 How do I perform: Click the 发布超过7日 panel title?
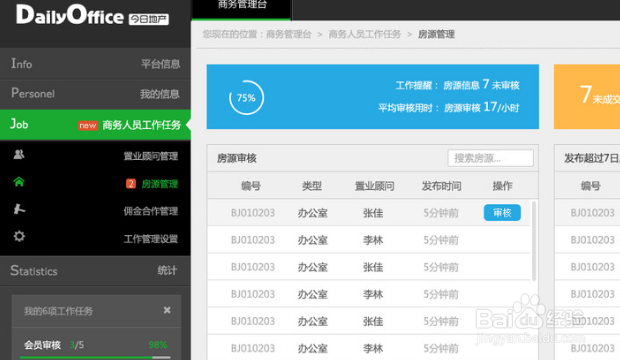592,158
